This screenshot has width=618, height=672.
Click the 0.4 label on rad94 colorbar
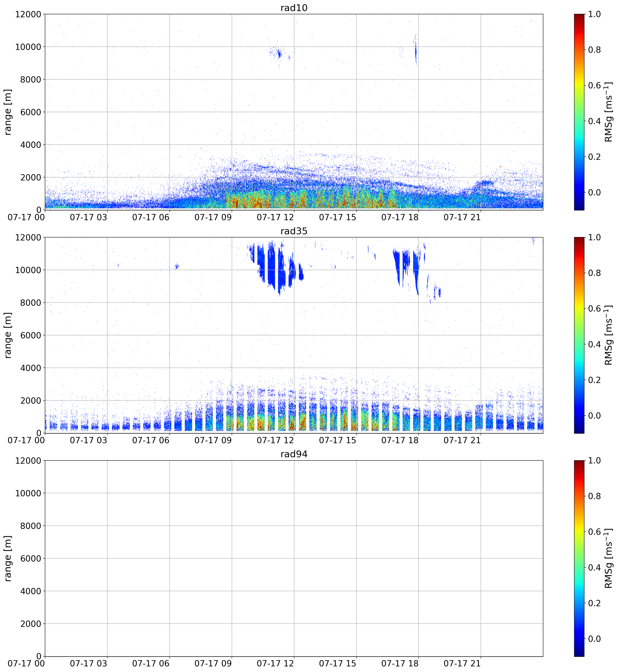tap(595, 567)
